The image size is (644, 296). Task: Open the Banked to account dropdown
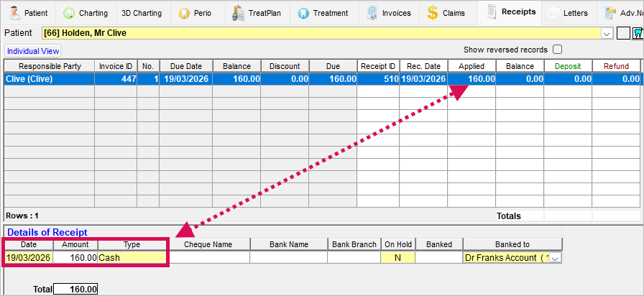pos(555,257)
